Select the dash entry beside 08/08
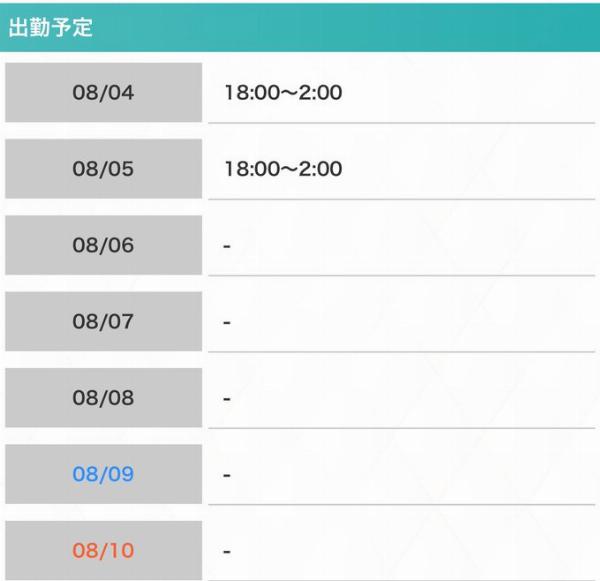The width and height of the screenshot is (600, 581). [227, 398]
